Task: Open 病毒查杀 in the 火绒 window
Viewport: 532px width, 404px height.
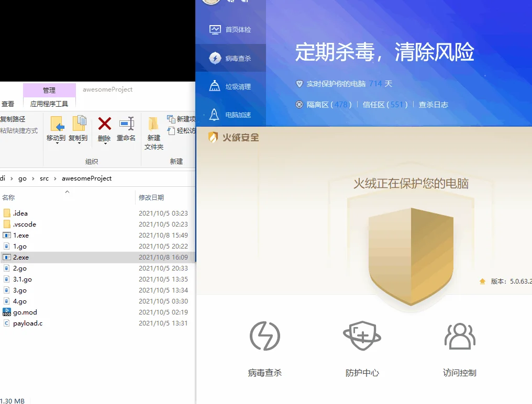Action: (x=265, y=349)
